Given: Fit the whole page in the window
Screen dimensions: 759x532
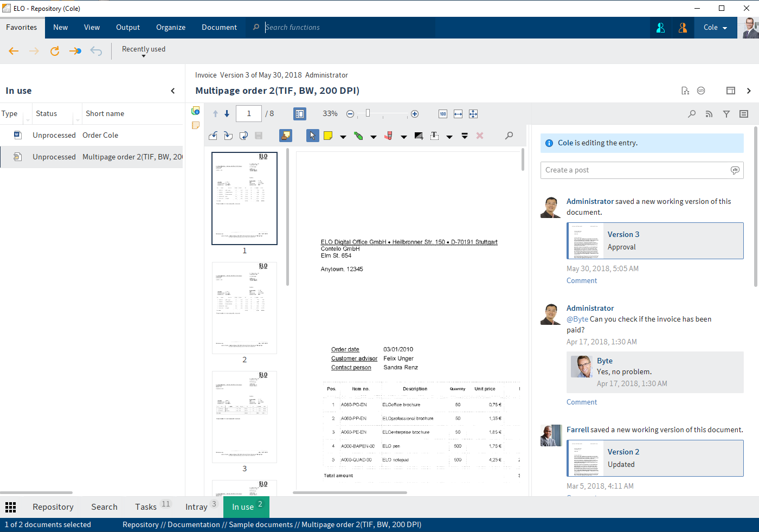Looking at the screenshot, I should point(473,114).
